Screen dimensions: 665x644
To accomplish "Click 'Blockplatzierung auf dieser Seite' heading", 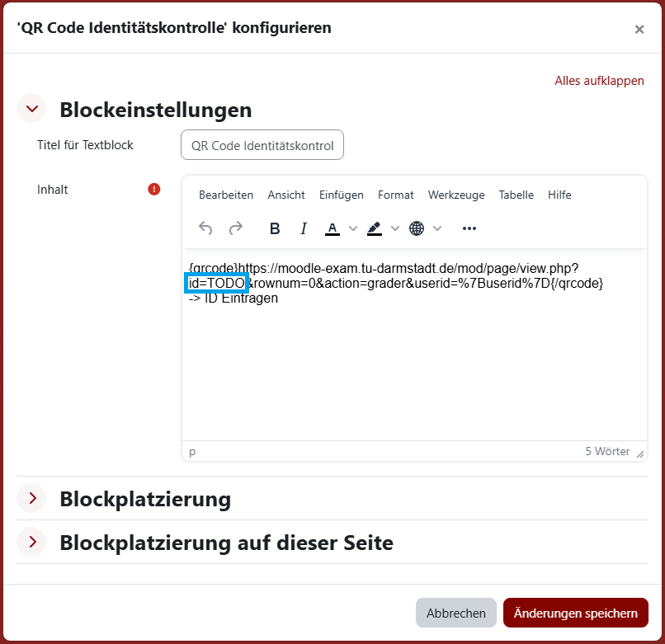I will click(226, 543).
